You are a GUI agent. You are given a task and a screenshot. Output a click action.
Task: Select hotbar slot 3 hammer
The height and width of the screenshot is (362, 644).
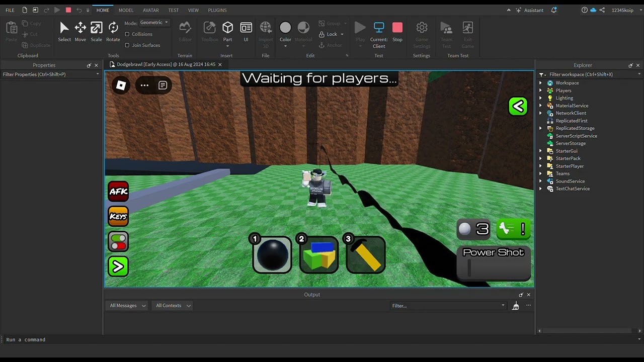366,255
